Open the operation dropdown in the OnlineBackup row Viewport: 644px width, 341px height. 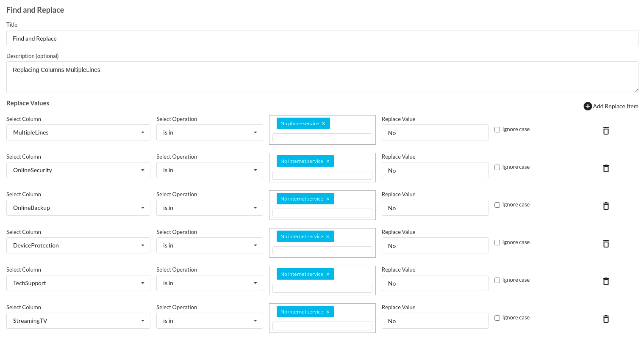tap(210, 208)
